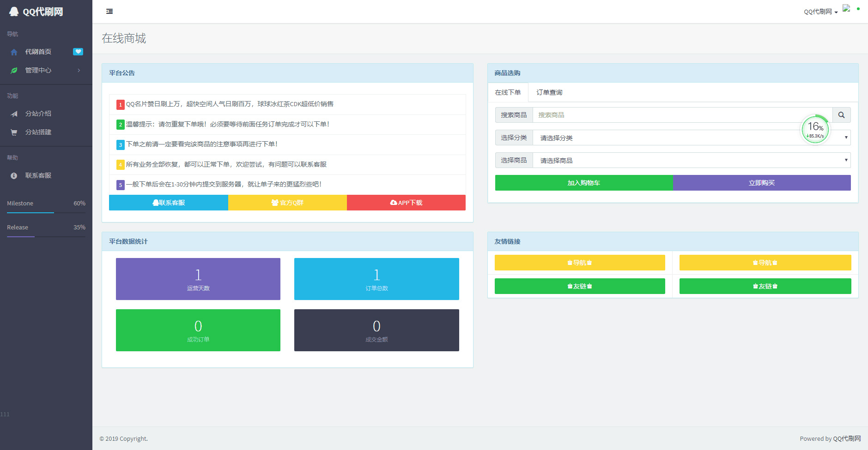Click the red APP下载 button
Screen dimensions: 868x450
[x=406, y=203]
